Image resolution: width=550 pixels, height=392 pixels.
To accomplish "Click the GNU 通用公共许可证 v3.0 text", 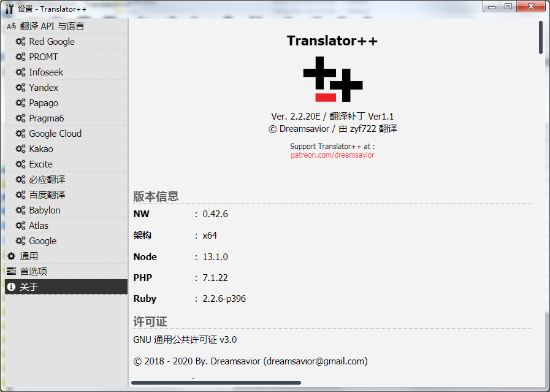I will pos(185,340).
